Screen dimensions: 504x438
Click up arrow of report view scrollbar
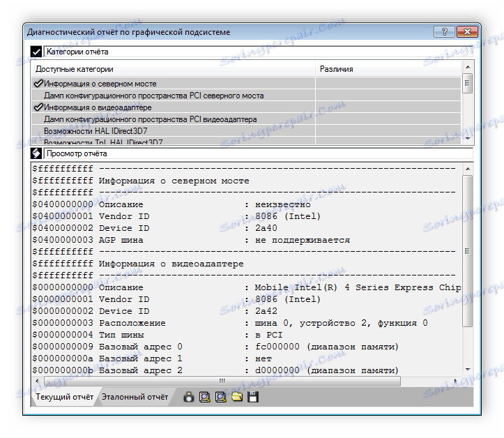tap(468, 169)
